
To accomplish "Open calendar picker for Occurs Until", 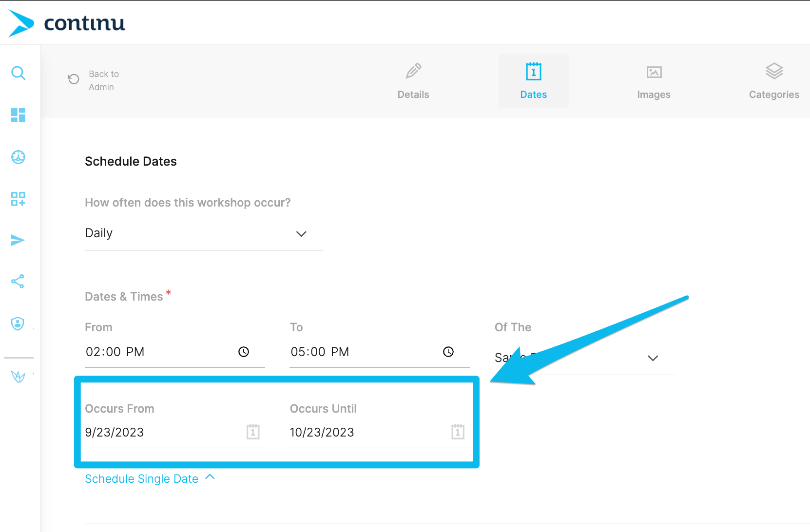I will coord(458,432).
